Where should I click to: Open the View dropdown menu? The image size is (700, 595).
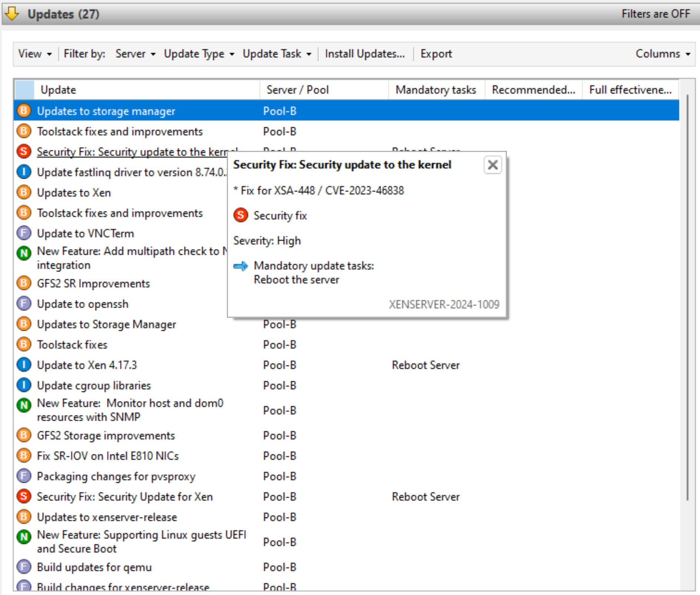pyautogui.click(x=35, y=54)
